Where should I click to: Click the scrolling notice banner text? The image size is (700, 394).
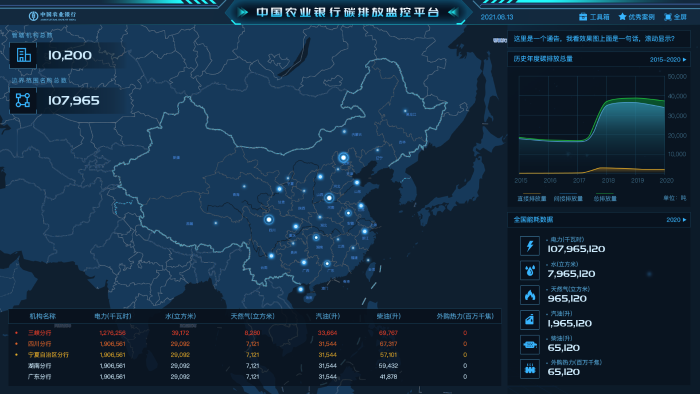click(594, 39)
